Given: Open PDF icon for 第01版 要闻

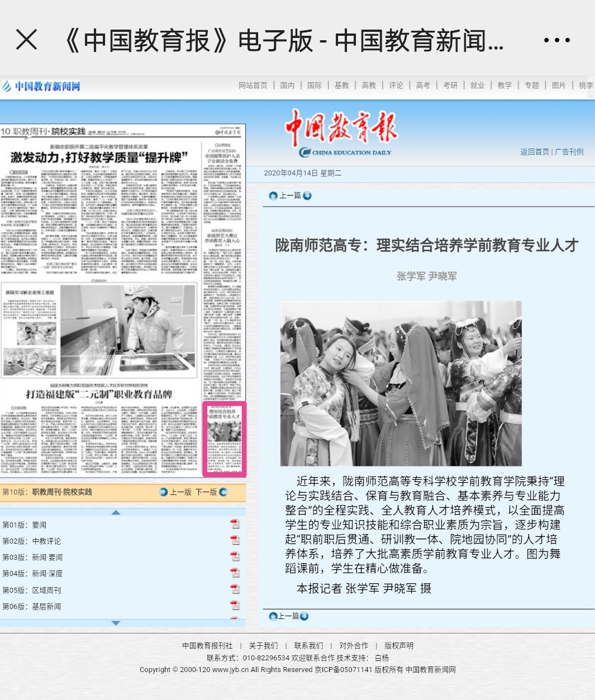Looking at the screenshot, I should [x=235, y=524].
